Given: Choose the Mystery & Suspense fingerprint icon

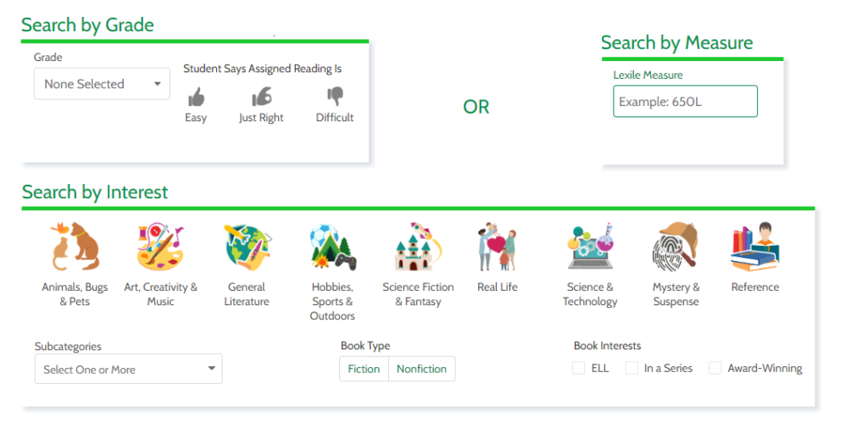Looking at the screenshot, I should [x=676, y=247].
